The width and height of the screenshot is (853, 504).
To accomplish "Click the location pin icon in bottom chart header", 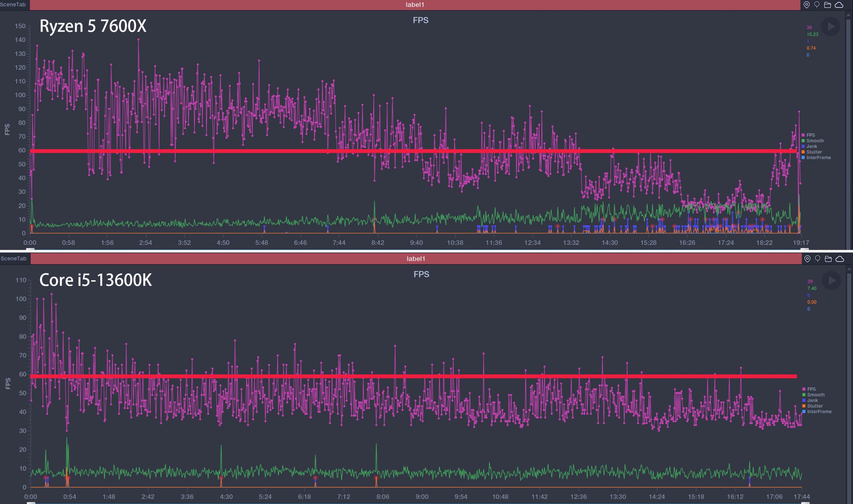I will tap(807, 259).
